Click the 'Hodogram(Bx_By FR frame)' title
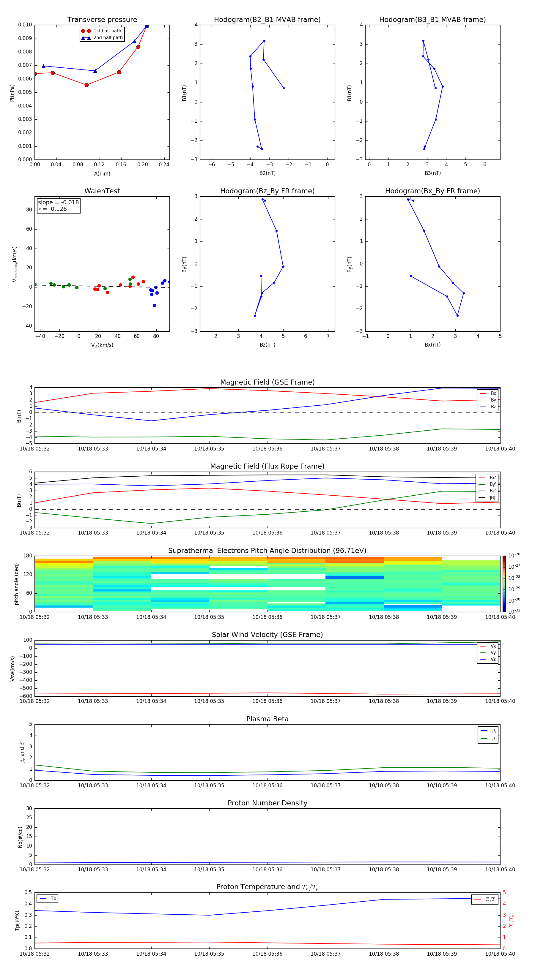535x980 pixels. (x=432, y=191)
